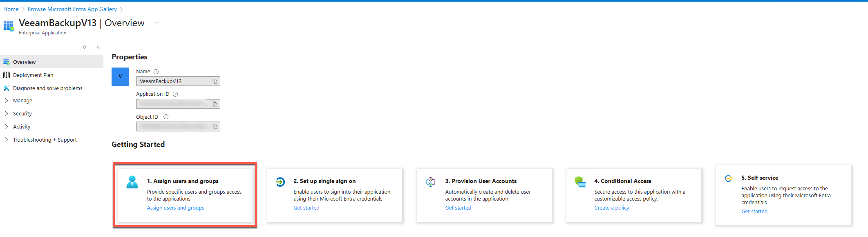The width and height of the screenshot is (868, 237).
Task: Collapse the sidebar with double-chevron icon
Action: pos(98,47)
